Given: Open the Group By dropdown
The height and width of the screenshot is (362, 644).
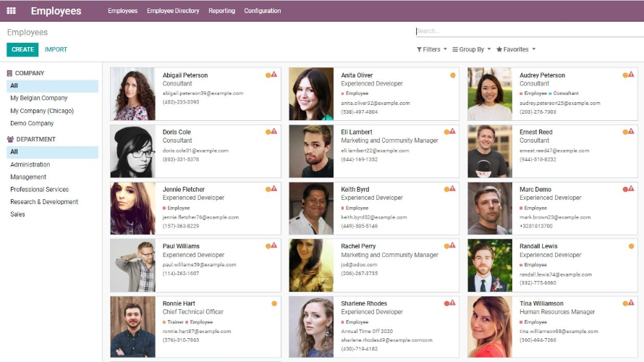Looking at the screenshot, I should click(472, 49).
